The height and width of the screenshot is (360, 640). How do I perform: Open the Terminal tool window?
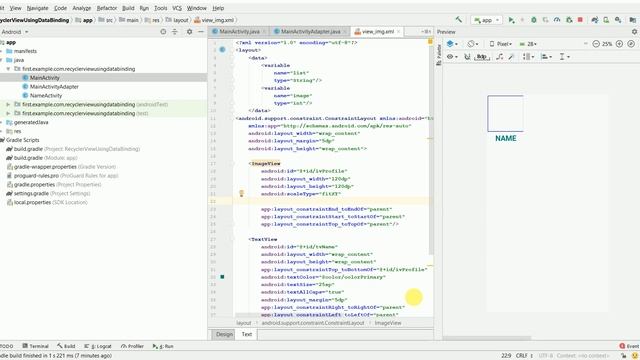(36, 346)
